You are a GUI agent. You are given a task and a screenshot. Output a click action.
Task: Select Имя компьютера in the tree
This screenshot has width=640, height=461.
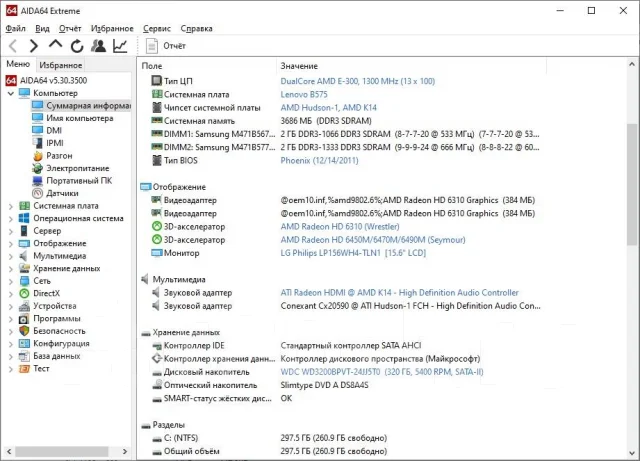tap(80, 118)
